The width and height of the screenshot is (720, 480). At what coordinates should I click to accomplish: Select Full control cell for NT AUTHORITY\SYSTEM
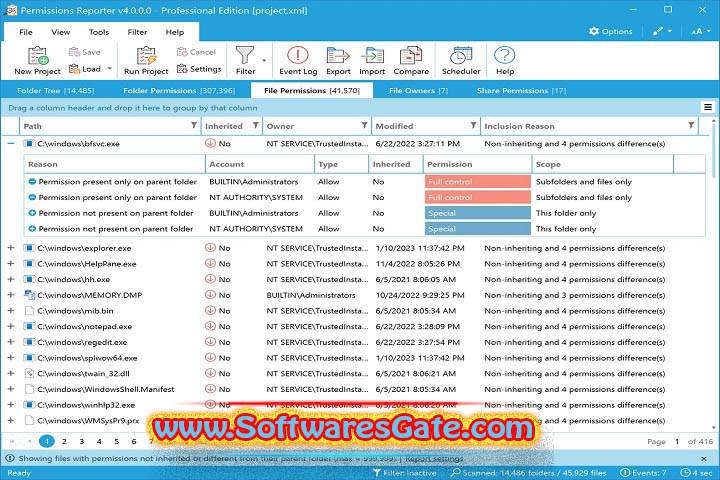(478, 198)
